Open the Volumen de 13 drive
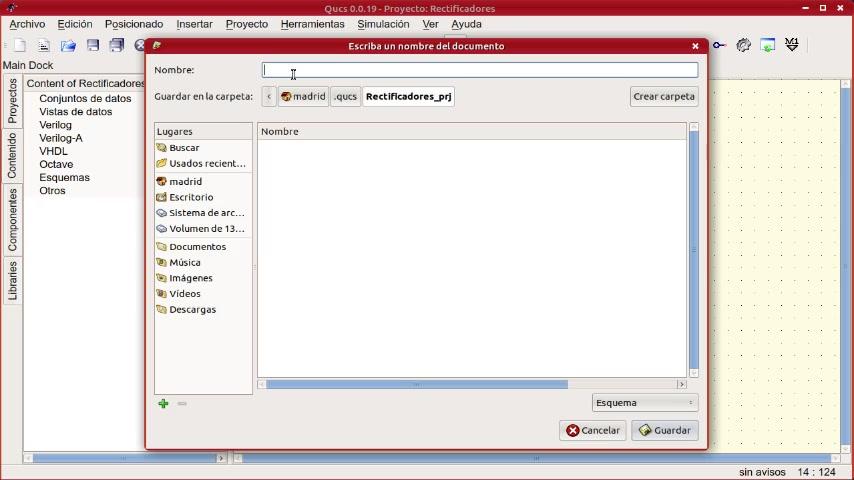Screen dimensions: 854x480 (203, 229)
